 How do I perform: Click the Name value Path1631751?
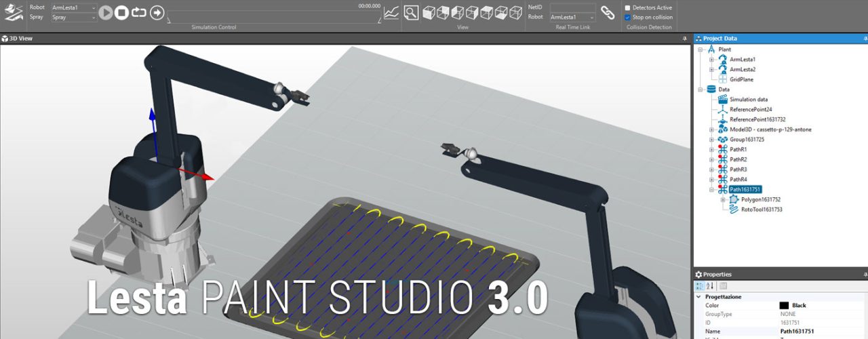tap(797, 332)
